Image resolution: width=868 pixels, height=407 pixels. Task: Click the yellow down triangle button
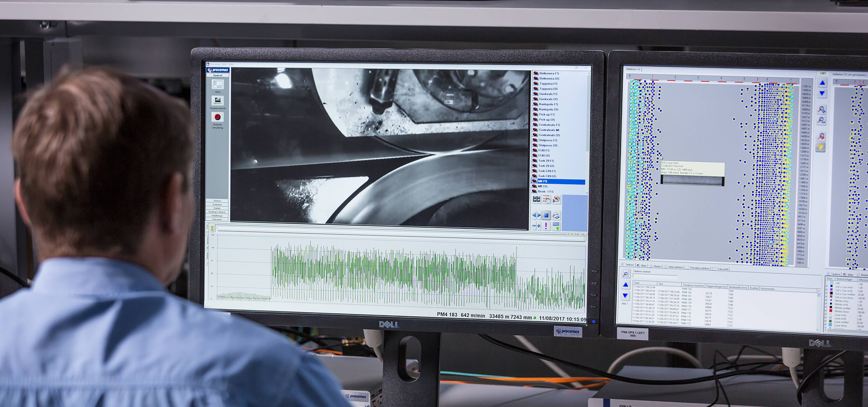point(821,147)
